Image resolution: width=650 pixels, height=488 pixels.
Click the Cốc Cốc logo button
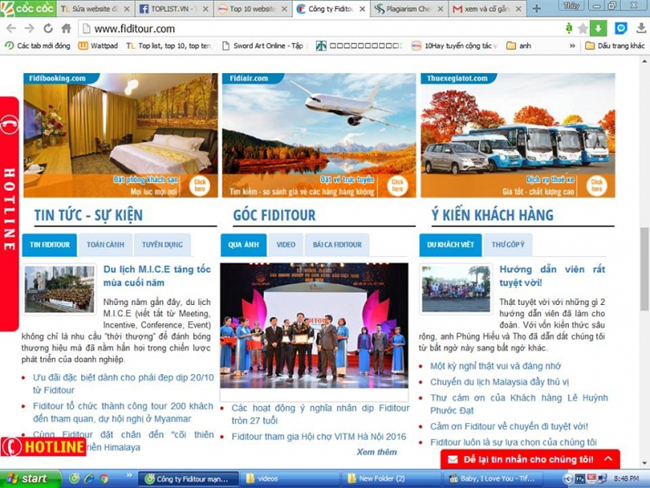27,8
